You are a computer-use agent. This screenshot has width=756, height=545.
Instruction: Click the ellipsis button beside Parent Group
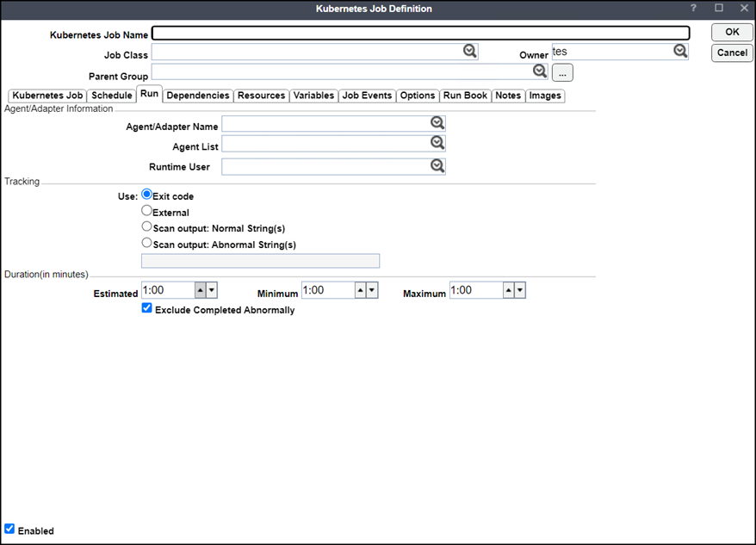(562, 73)
